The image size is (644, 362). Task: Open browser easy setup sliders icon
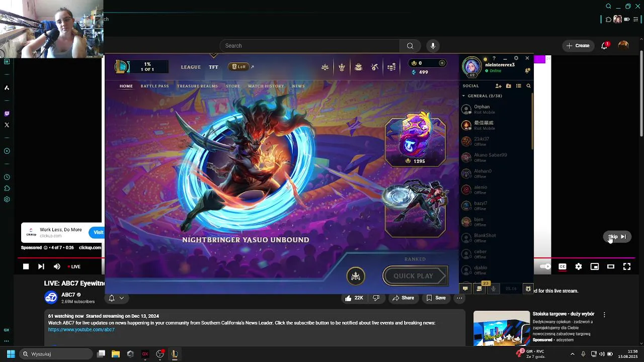coord(636,20)
